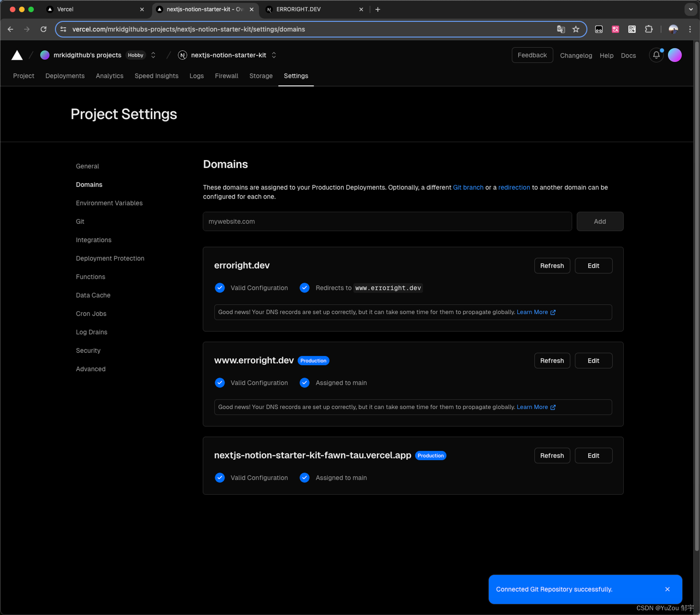The width and height of the screenshot is (700, 615).
Task: Open the user avatar menu in Vercel header
Action: point(675,55)
